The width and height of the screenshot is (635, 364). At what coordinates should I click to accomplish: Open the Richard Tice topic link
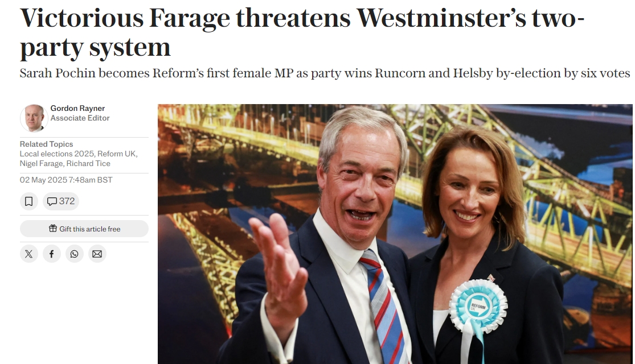pos(88,164)
